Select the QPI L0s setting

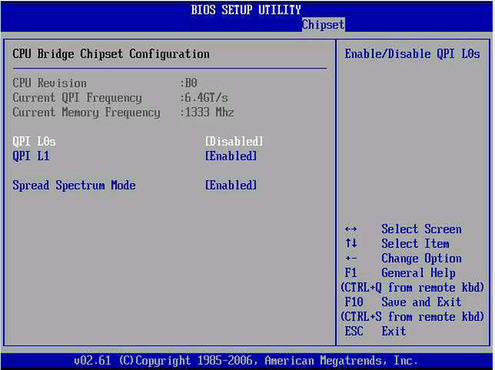click(x=34, y=141)
